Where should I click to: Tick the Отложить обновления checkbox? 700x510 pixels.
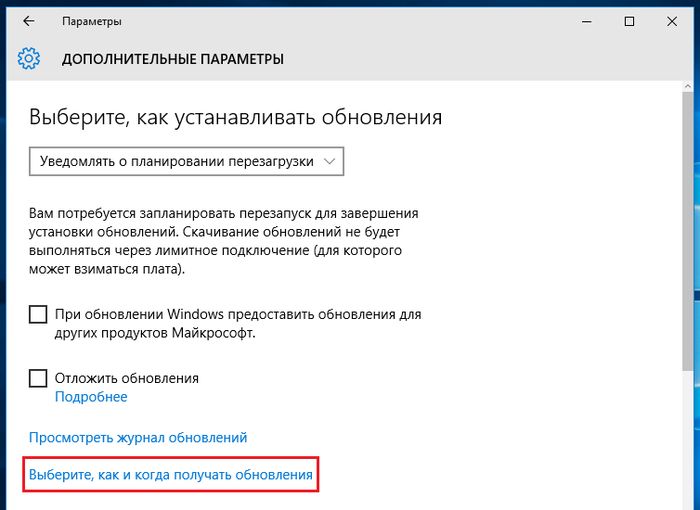[x=38, y=378]
